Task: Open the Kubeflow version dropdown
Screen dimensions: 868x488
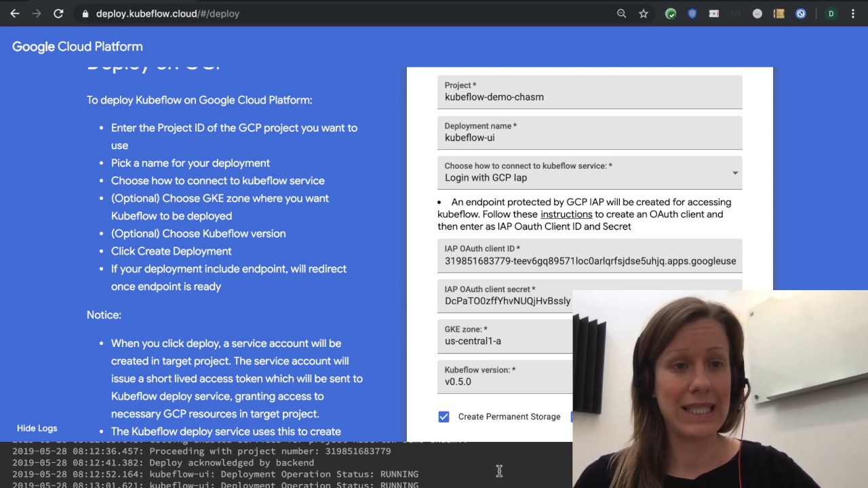Action: (505, 376)
